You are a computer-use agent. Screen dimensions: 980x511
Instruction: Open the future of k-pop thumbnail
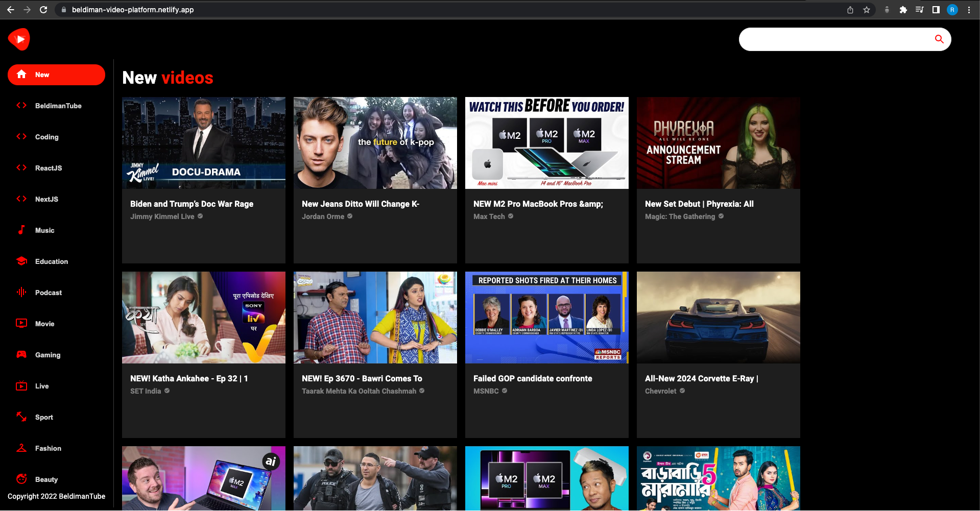pyautogui.click(x=375, y=143)
